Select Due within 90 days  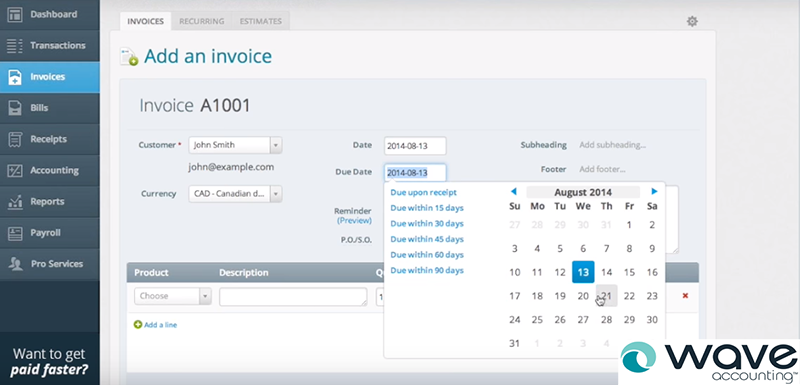(x=427, y=270)
